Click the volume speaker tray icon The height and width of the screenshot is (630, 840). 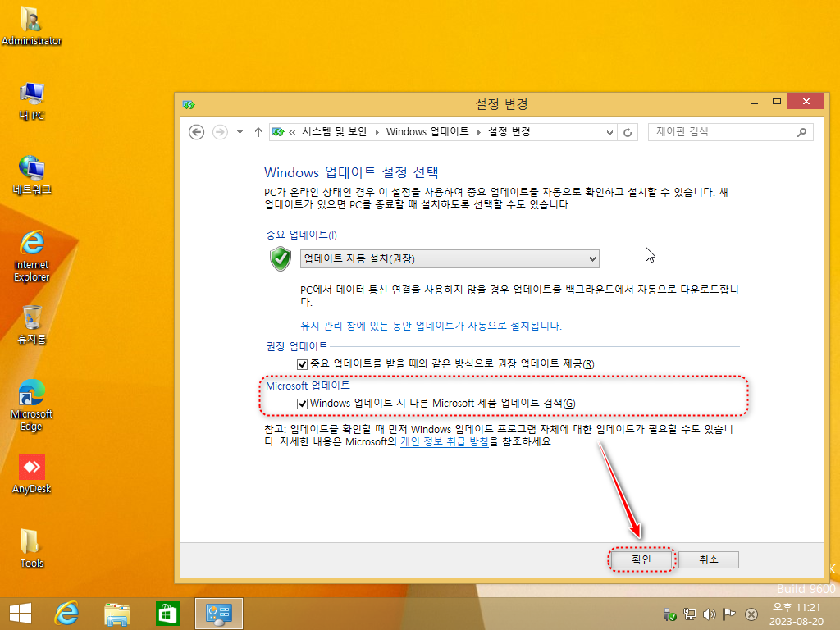(x=710, y=614)
